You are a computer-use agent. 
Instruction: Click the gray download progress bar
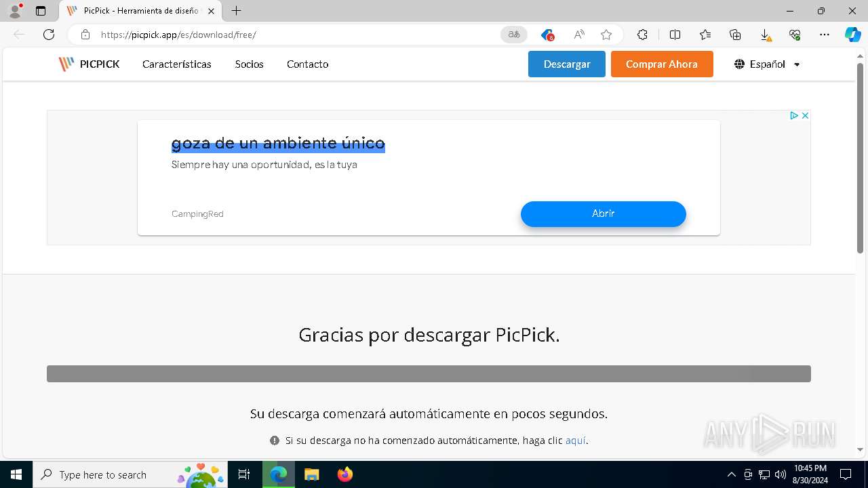pyautogui.click(x=429, y=374)
